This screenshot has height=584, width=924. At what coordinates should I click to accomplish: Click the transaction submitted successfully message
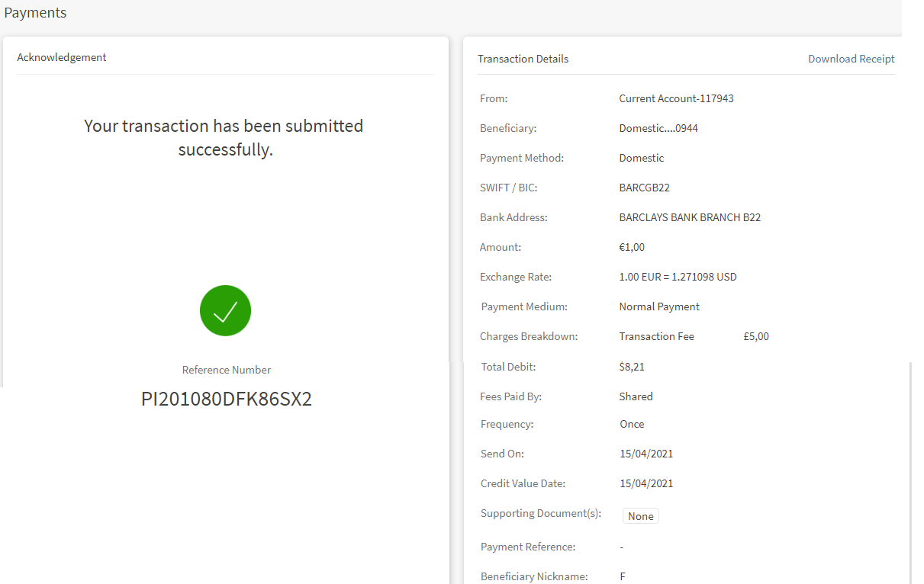(x=224, y=137)
